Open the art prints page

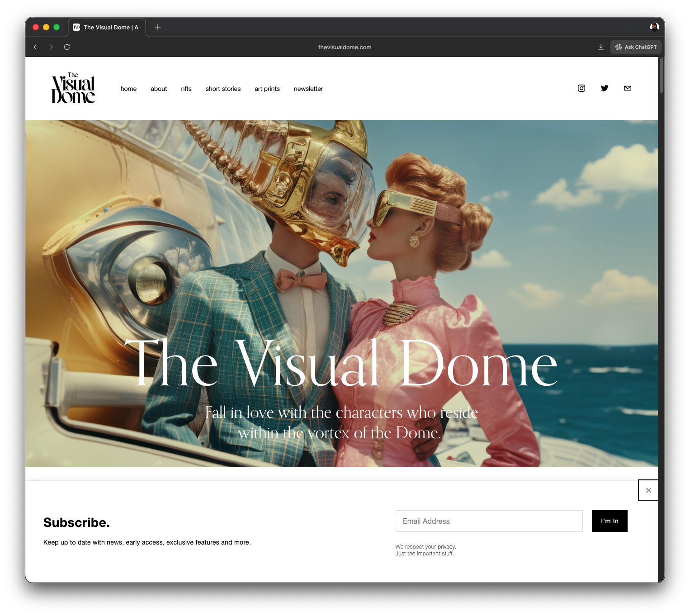coord(267,89)
